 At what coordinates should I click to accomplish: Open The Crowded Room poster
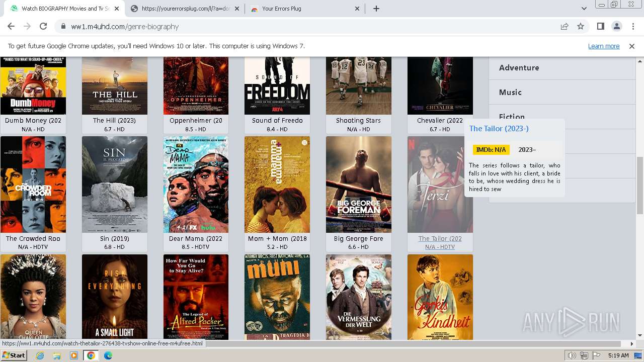(x=33, y=185)
